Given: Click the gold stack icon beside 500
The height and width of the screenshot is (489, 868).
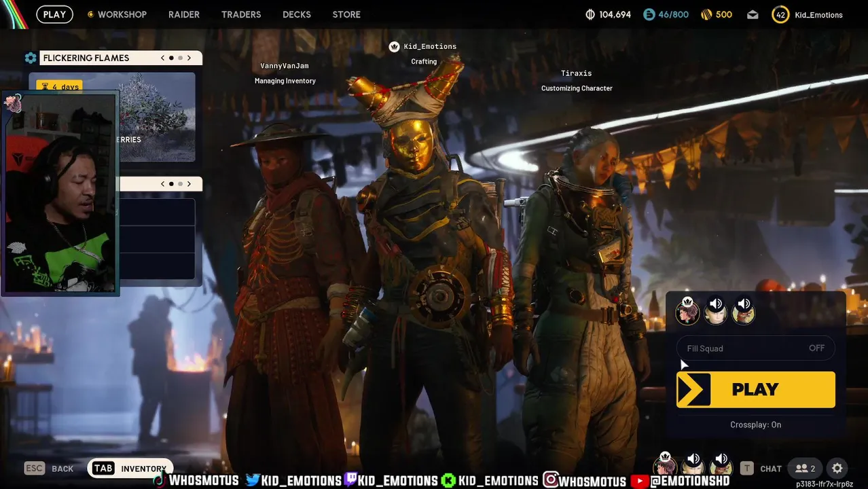Looking at the screenshot, I should (706, 14).
